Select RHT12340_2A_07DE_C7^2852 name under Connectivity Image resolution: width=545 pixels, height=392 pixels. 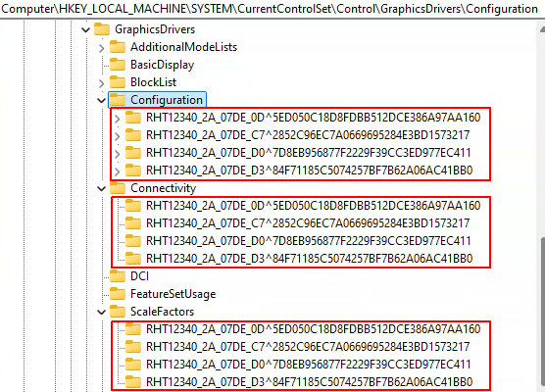pos(308,223)
